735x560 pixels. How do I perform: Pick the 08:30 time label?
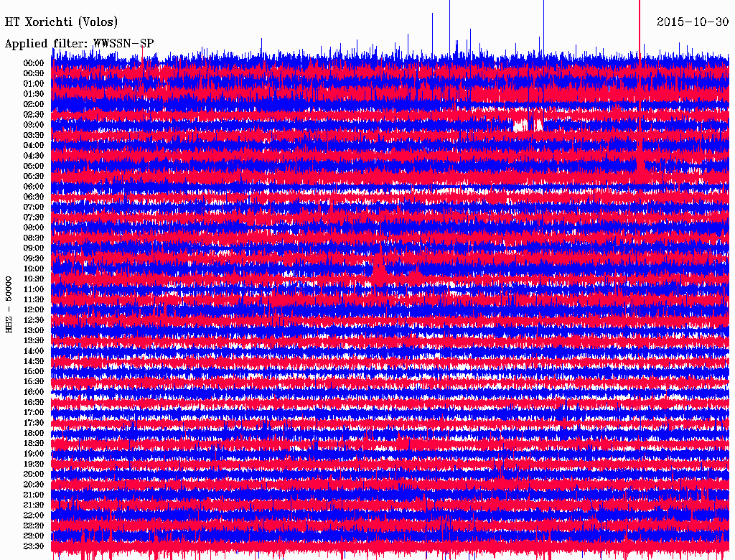[34, 238]
